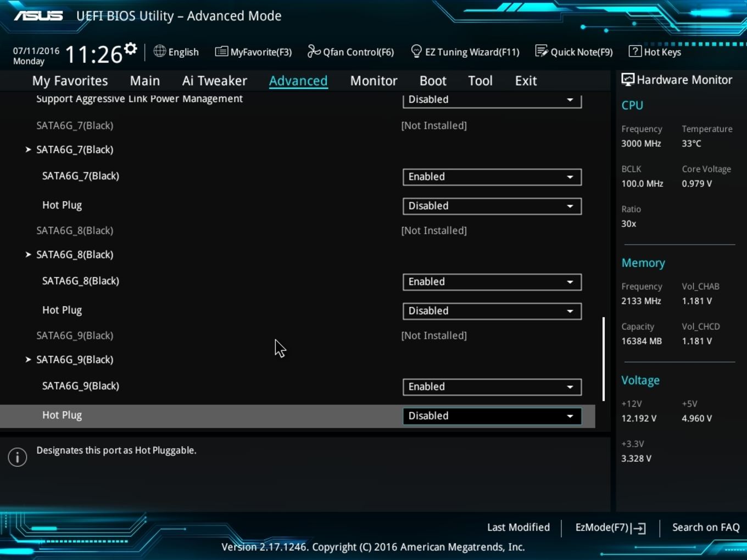Open Search on FAQ

(x=706, y=527)
